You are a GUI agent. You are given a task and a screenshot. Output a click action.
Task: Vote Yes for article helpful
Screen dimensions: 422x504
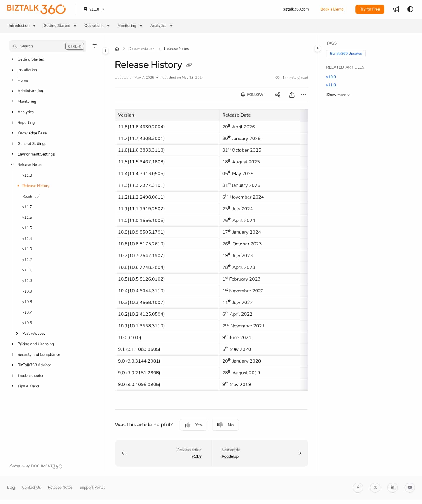193,425
